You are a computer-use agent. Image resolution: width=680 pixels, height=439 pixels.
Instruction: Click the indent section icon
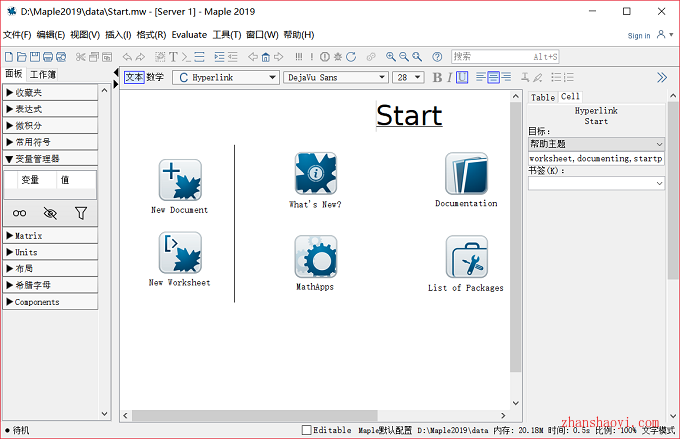click(x=219, y=57)
